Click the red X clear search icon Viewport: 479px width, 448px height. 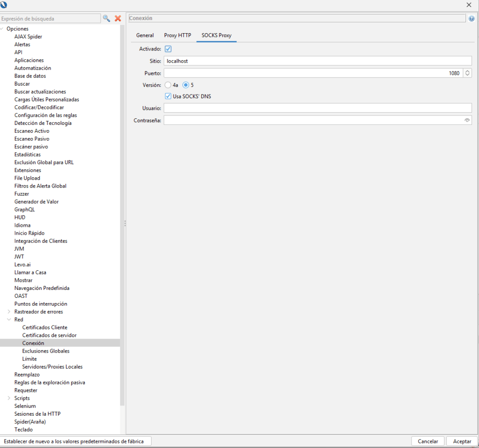pyautogui.click(x=118, y=18)
